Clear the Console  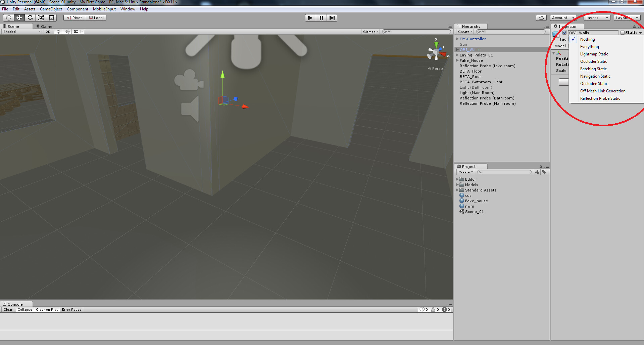point(7,309)
